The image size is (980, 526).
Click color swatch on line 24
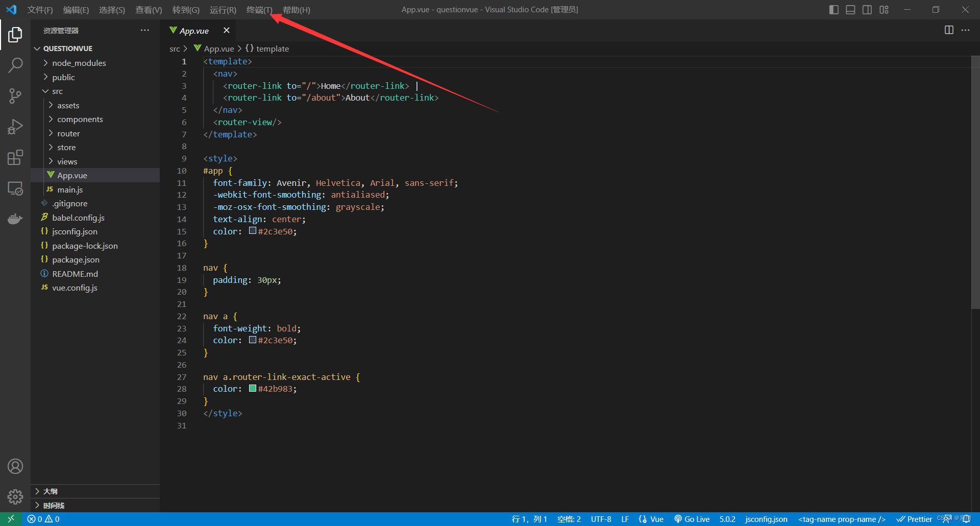(253, 340)
